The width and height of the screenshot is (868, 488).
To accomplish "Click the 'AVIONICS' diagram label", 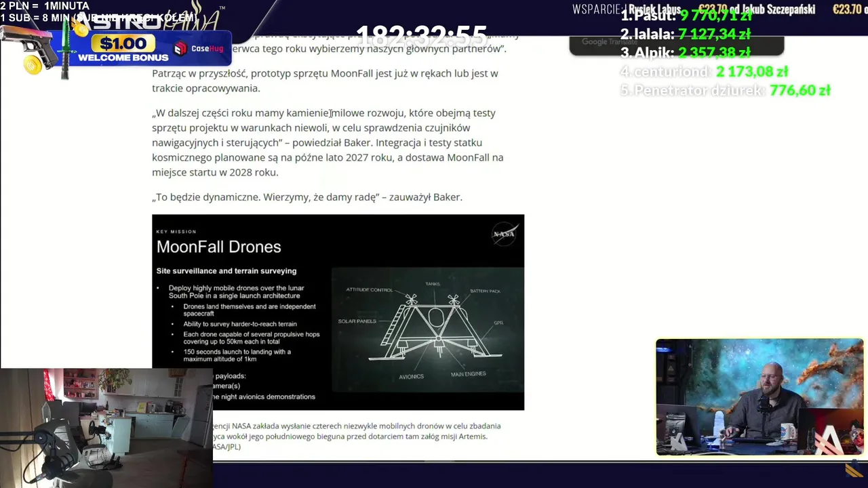I will pyautogui.click(x=411, y=377).
